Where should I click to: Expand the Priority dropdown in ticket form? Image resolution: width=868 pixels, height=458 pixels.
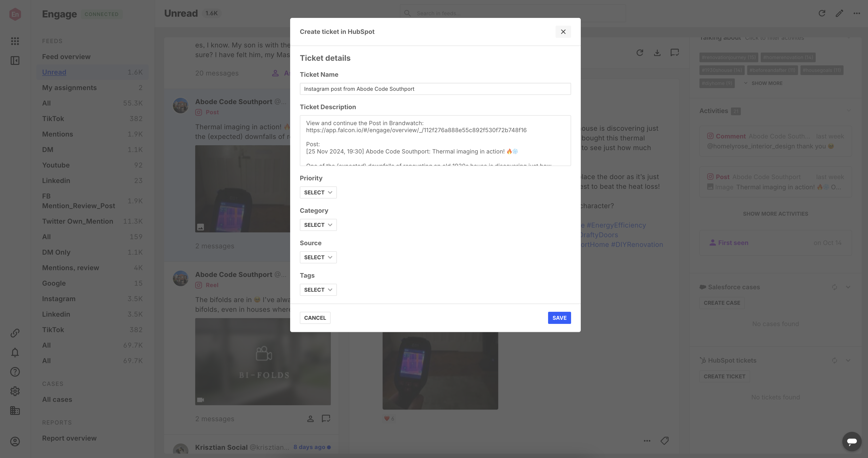318,192
